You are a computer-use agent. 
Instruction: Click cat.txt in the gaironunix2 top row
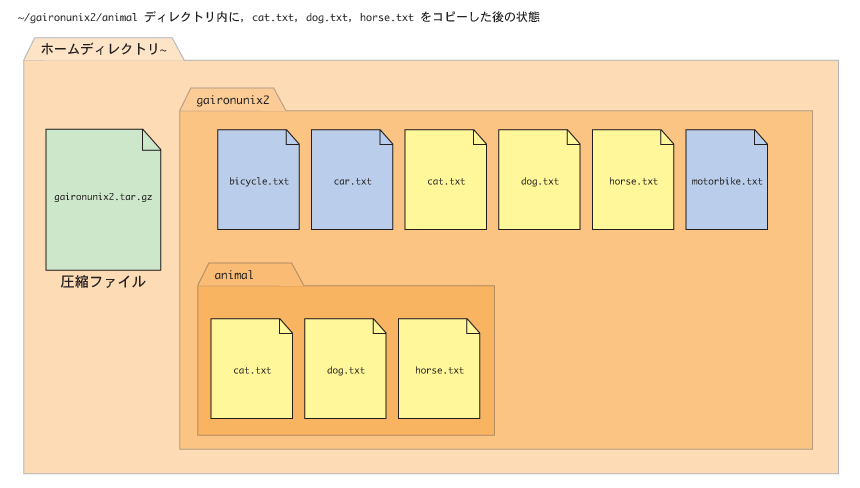445,179
